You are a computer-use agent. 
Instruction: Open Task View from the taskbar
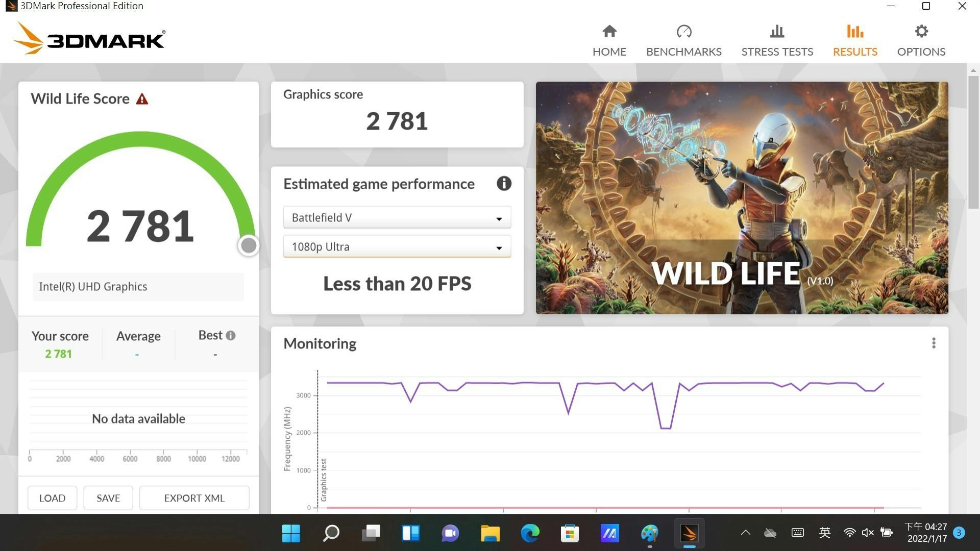tap(371, 534)
